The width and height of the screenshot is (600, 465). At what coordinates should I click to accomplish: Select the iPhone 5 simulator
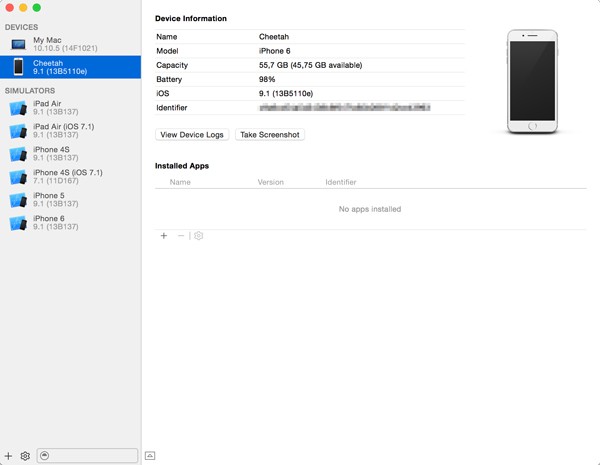tap(70, 199)
